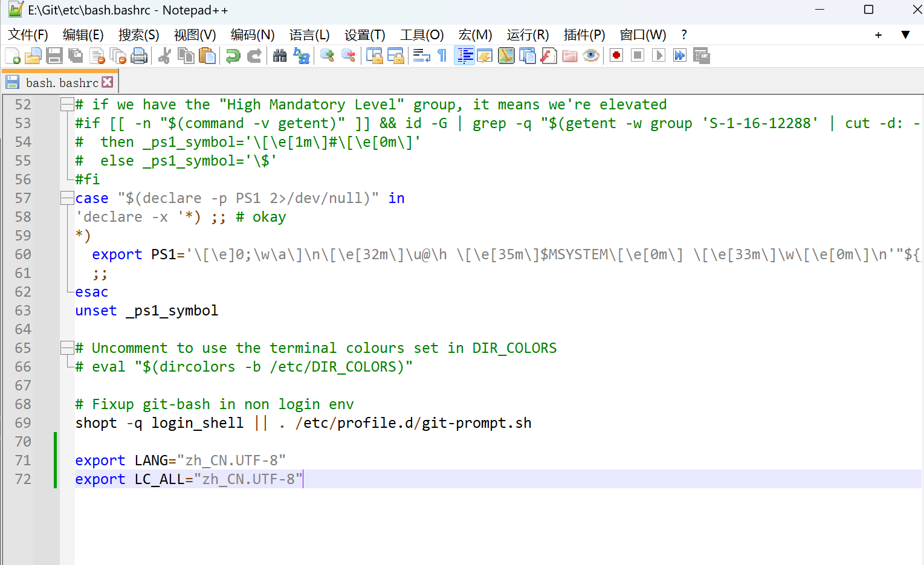Viewport: 924px width, 565px height.
Task: Open the Folder as Workspace icon
Action: (x=570, y=56)
